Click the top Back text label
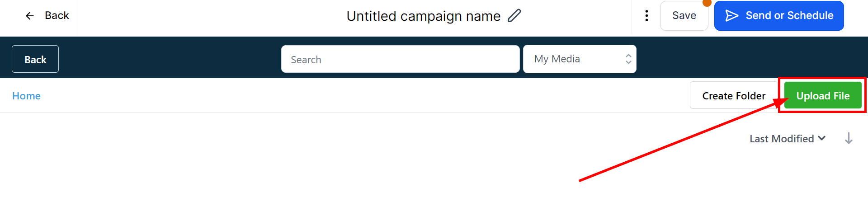The height and width of the screenshot is (211, 868). pos(57,16)
